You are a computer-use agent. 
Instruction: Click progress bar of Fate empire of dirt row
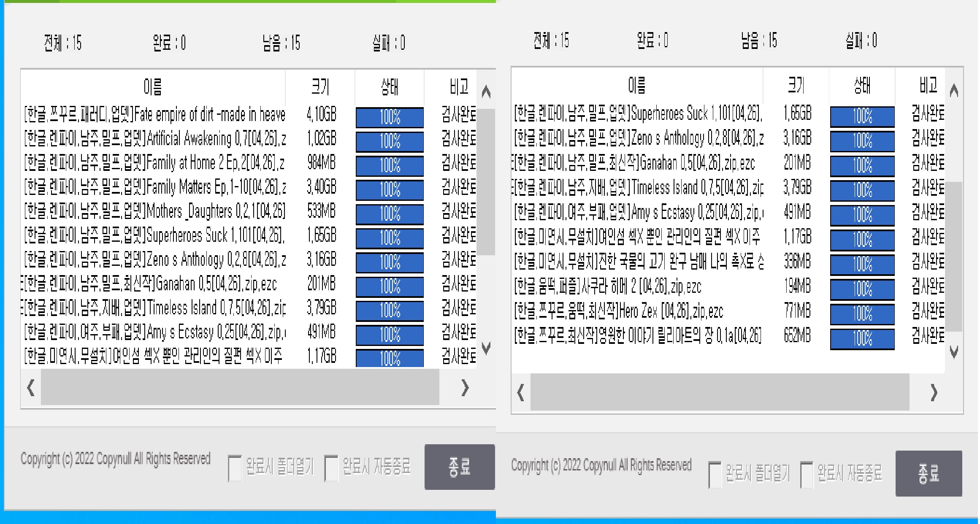390,117
